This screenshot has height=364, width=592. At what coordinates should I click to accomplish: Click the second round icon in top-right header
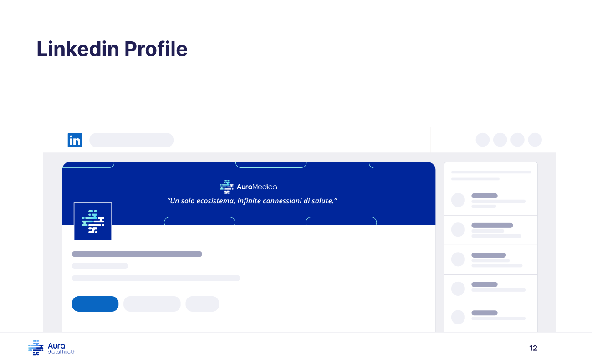pyautogui.click(x=500, y=140)
